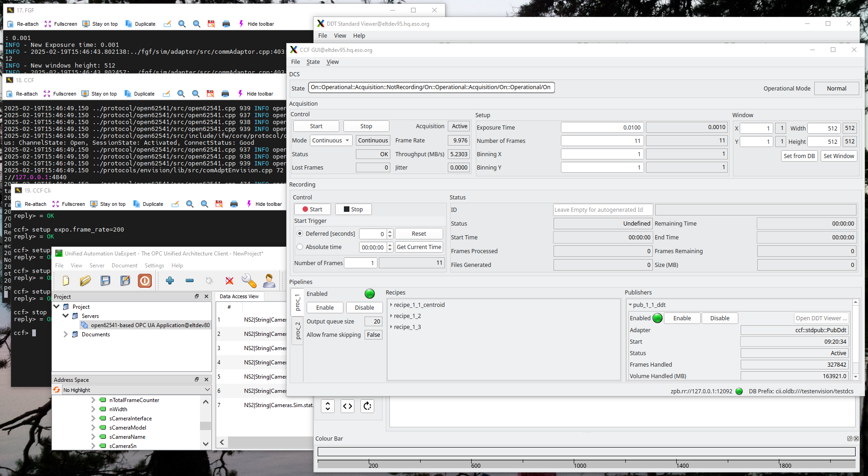Open the Mode Continuous dropdown
868x476 pixels.
pyautogui.click(x=331, y=141)
